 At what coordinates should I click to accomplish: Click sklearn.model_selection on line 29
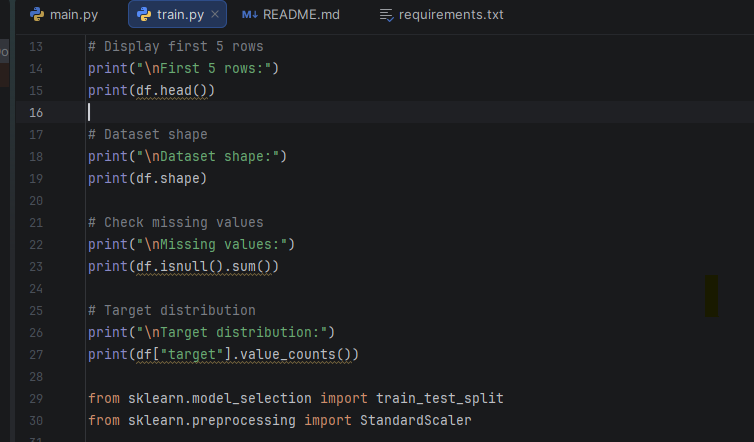coord(220,399)
